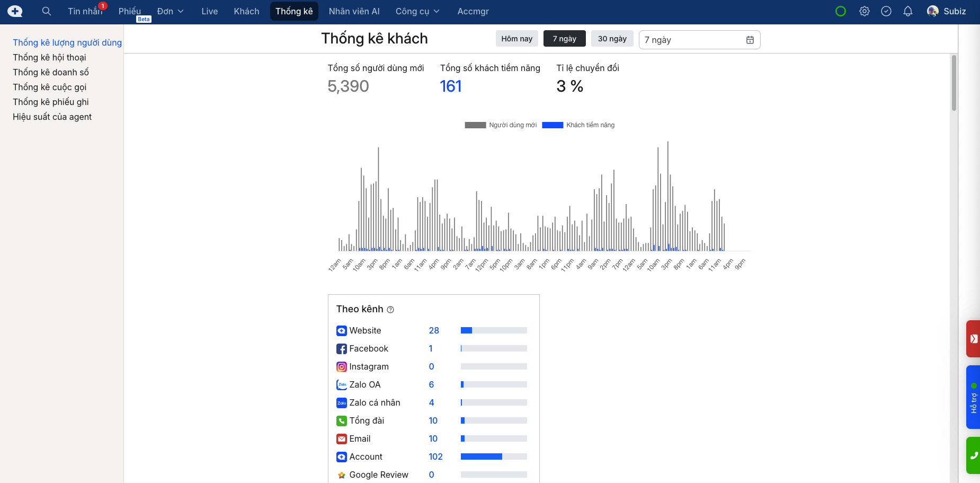
Task: Open the notifications bell
Action: pyautogui.click(x=907, y=11)
